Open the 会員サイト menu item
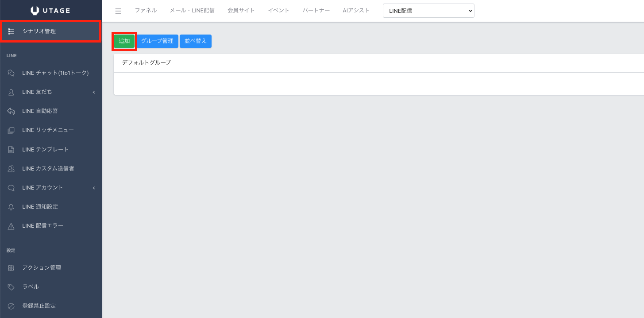The image size is (644, 318). point(241,11)
